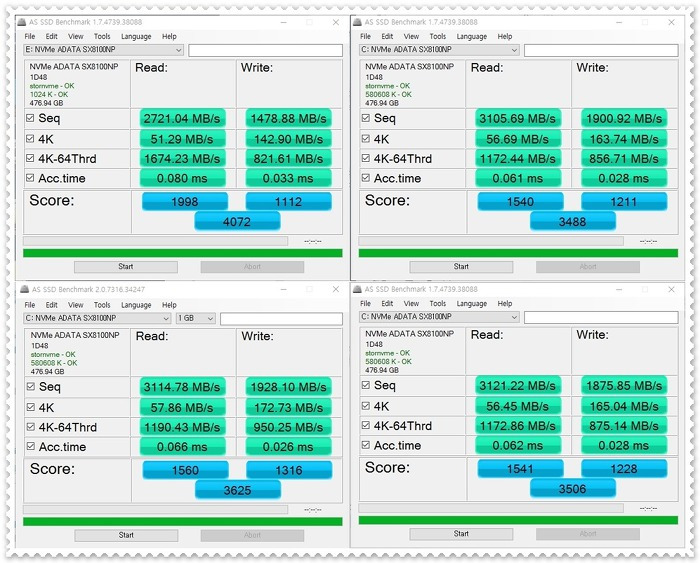Click 4K-64Thrd write value 950.25 MB/s
The image size is (700, 563).
pos(288,427)
